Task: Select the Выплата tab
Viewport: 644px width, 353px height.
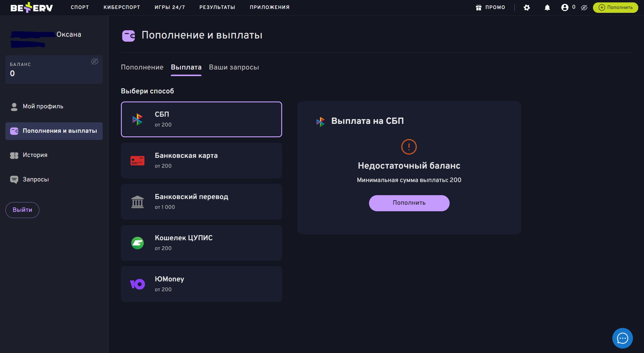Action: pos(186,67)
